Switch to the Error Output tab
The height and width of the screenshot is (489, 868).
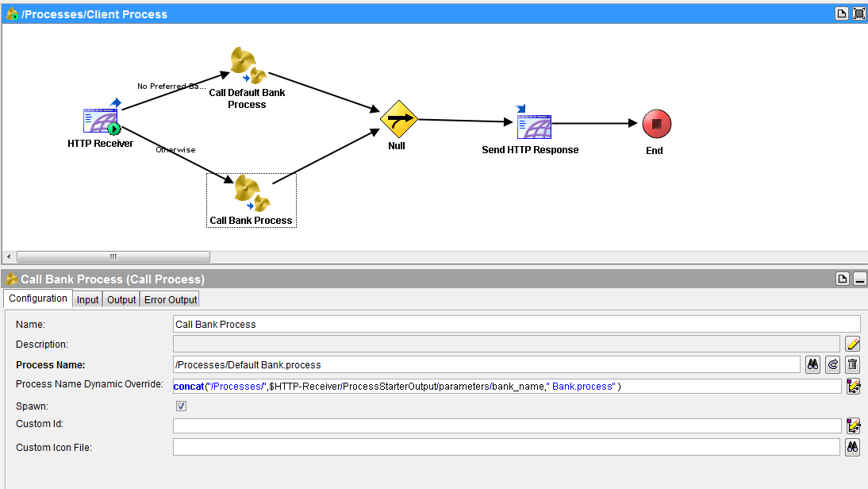(170, 299)
